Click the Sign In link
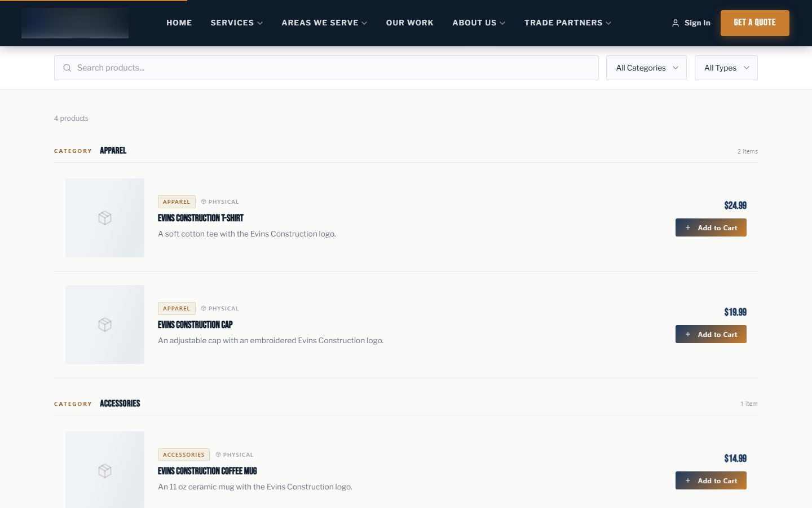812x508 pixels. (x=691, y=23)
